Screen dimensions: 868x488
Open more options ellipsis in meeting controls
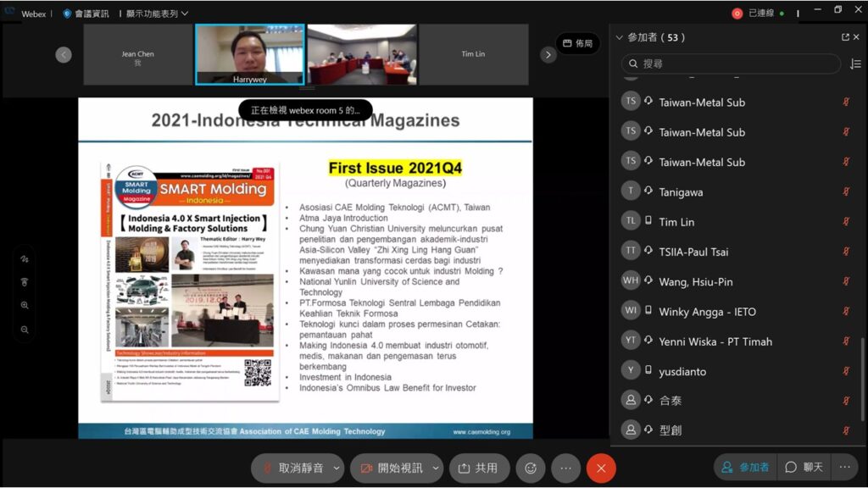(565, 468)
